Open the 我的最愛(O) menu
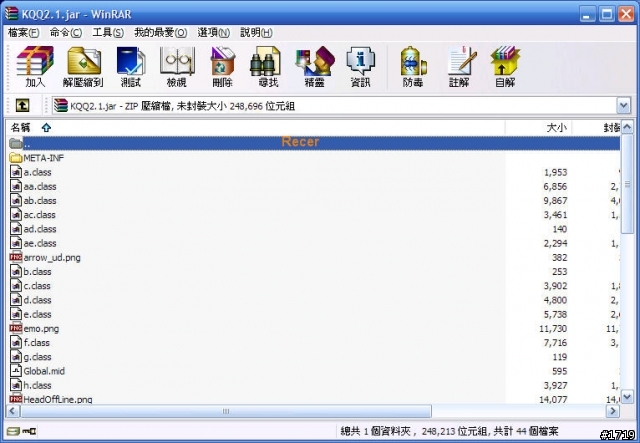 (x=161, y=33)
